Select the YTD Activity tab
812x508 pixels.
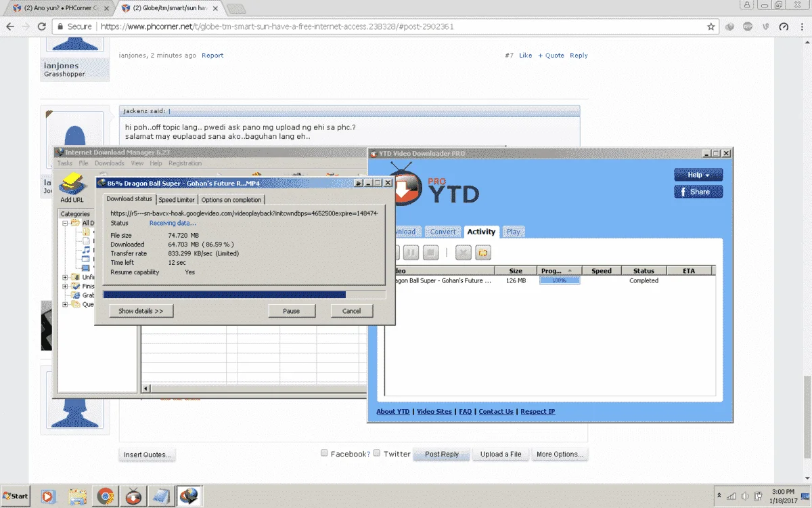(x=481, y=232)
